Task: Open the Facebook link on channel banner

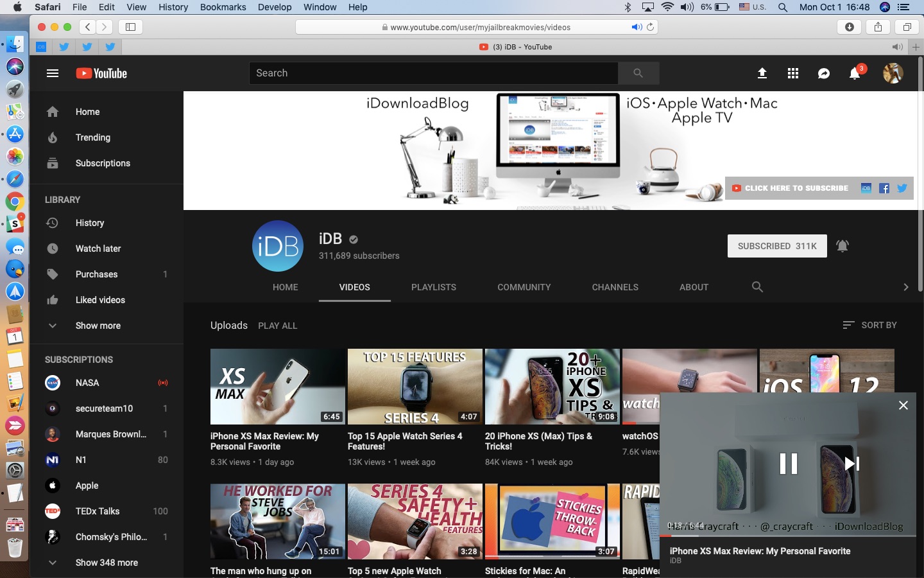Action: (x=884, y=188)
